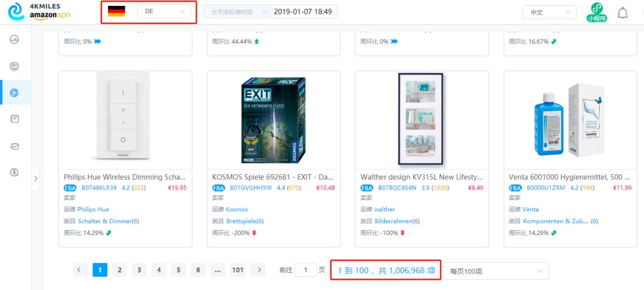
Task: Open the mail envelope sidebar icon
Action: (x=14, y=146)
